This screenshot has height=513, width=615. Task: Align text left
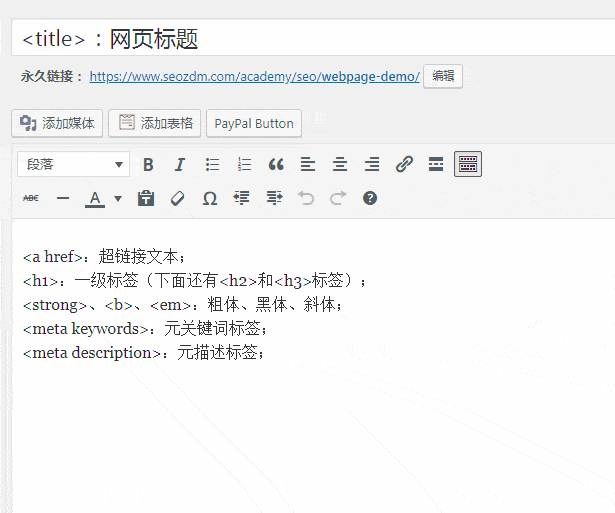tap(308, 164)
